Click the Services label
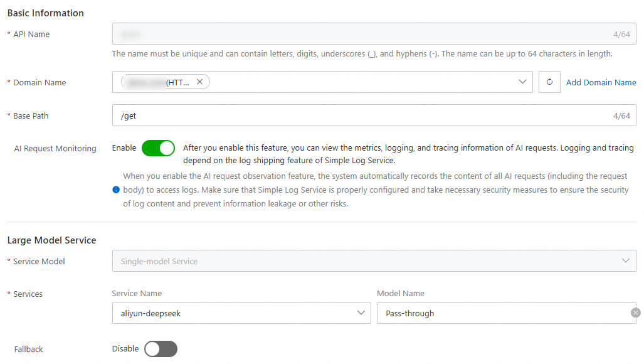 tap(28, 294)
